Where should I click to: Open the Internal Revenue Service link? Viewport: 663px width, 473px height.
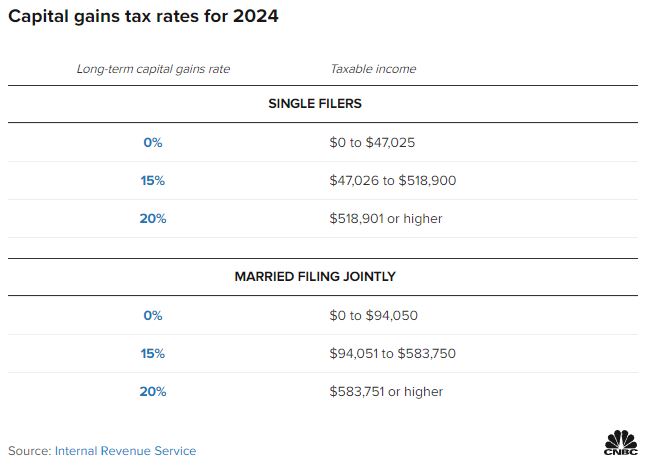coord(125,451)
